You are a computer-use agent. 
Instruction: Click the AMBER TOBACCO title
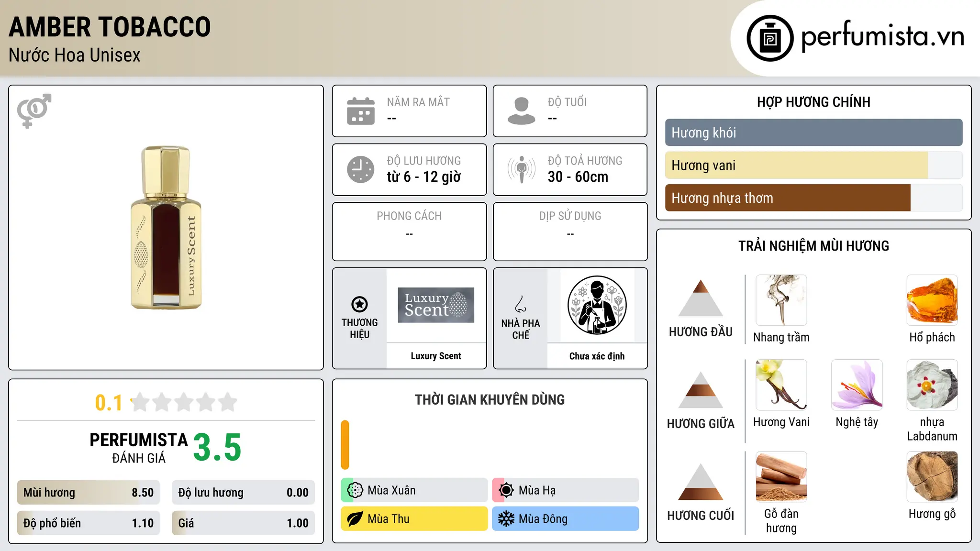tap(110, 27)
